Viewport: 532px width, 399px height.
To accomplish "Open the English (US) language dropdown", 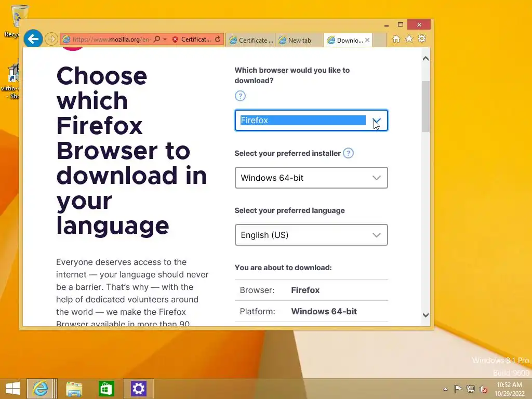I will point(311,235).
